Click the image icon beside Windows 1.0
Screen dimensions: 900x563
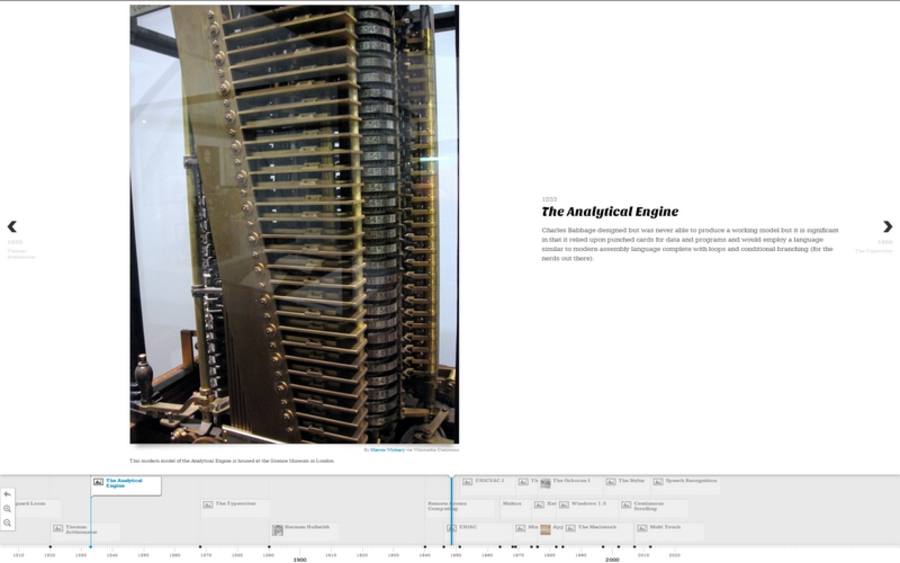(564, 504)
